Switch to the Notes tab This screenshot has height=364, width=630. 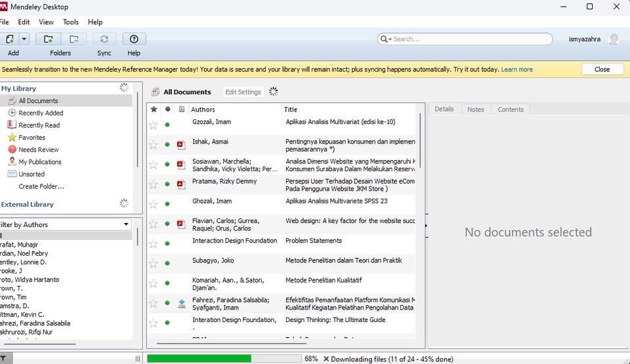(476, 110)
